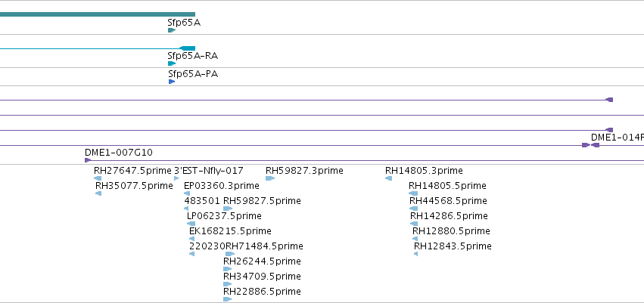
Task: Click the RH12843.5prime EST arrow
Action: pyautogui.click(x=415, y=254)
